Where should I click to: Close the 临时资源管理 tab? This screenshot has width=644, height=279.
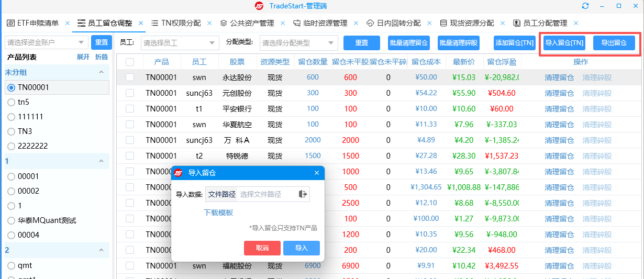tap(356, 23)
